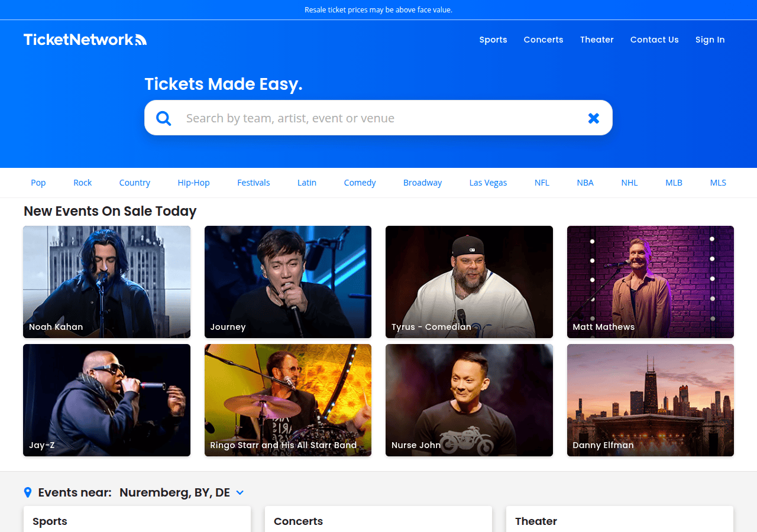Click the TicketNetwork logo
The image size is (757, 532).
[85, 40]
